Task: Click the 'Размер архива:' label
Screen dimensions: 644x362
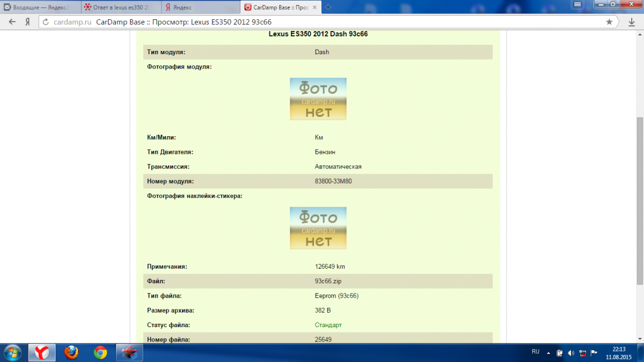Action: click(171, 311)
